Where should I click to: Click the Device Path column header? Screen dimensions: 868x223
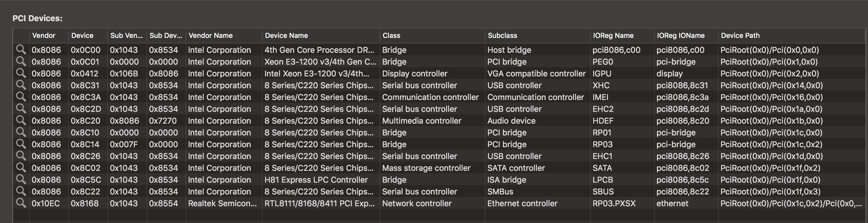(792, 36)
